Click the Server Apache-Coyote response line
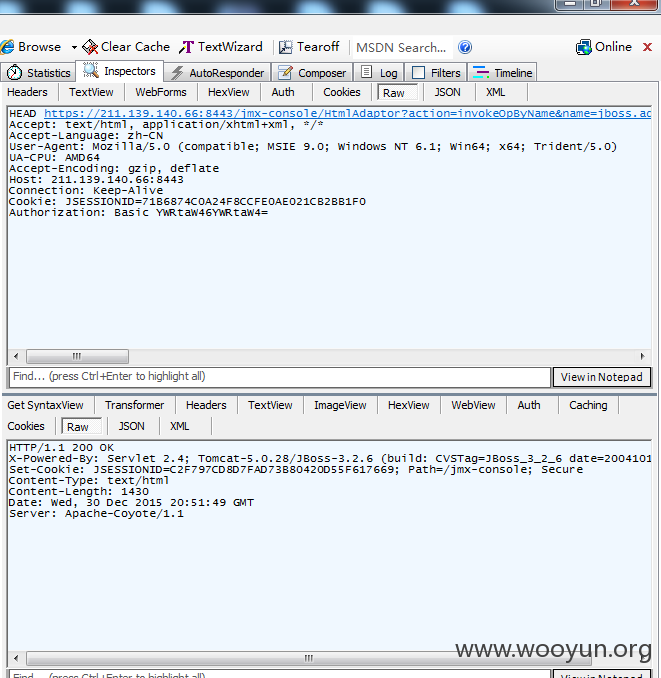The height and width of the screenshot is (678, 661). (96, 514)
